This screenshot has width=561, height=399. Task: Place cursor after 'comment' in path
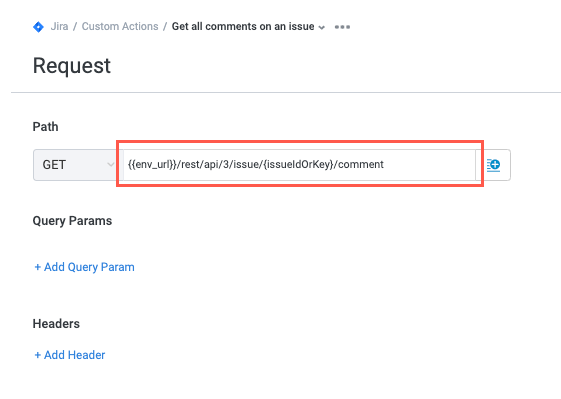pyautogui.click(x=384, y=164)
